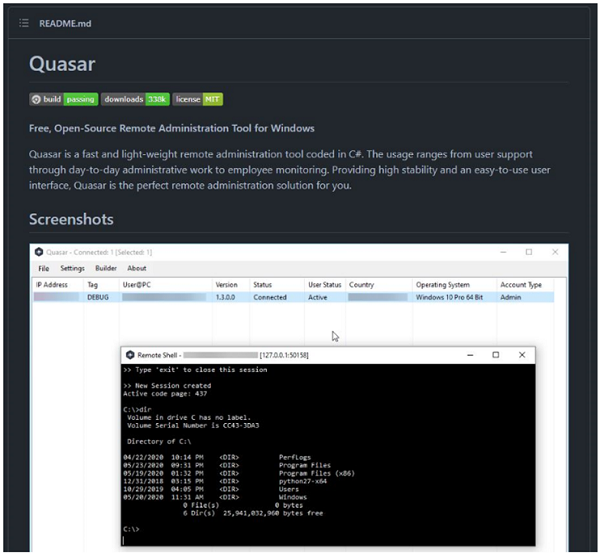This screenshot has height=557, width=600.
Task: Open the Builder menu in Quasar
Action: point(106,268)
